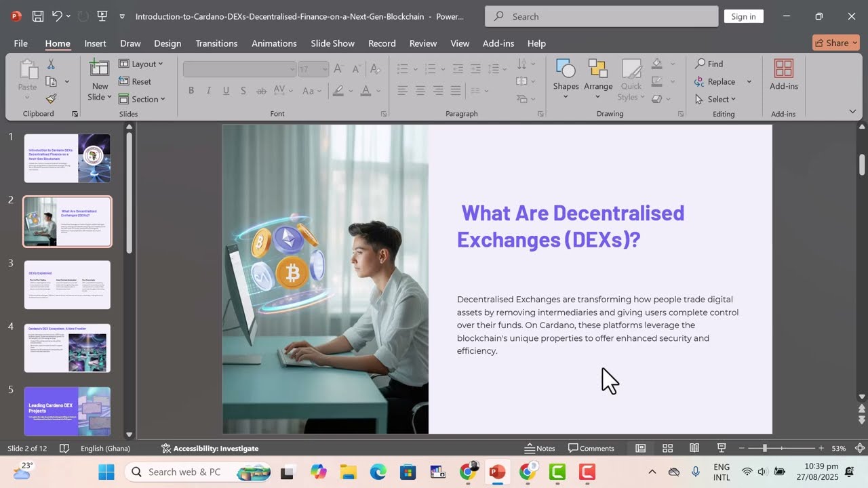Open the Add-ins pane button
This screenshot has height=488, width=868.
pos(784,75)
